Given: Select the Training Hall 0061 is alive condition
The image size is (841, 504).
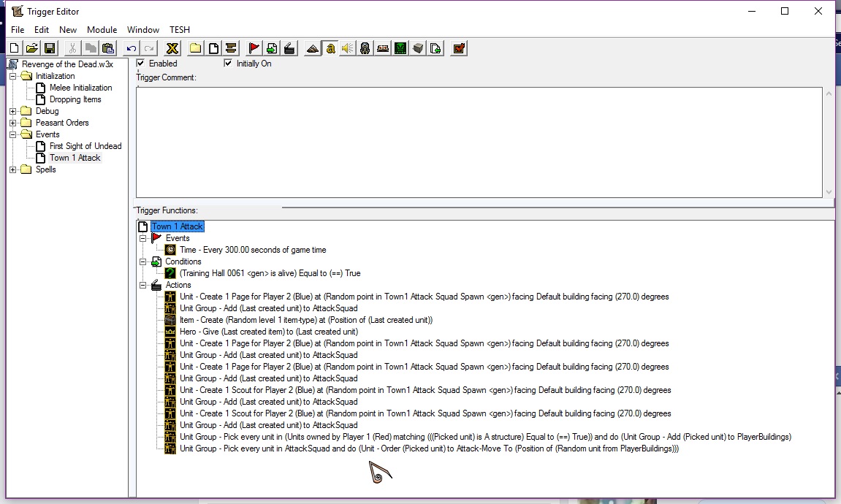Looking at the screenshot, I should (x=270, y=273).
